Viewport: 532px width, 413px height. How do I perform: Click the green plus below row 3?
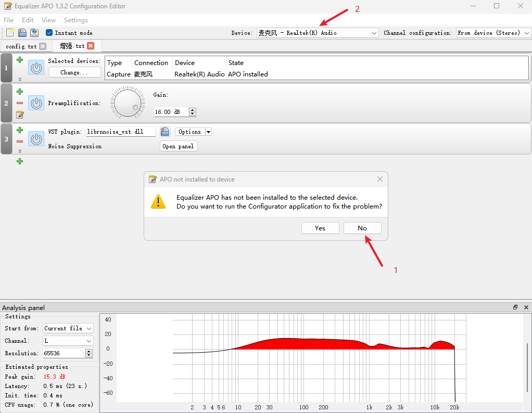coord(20,161)
